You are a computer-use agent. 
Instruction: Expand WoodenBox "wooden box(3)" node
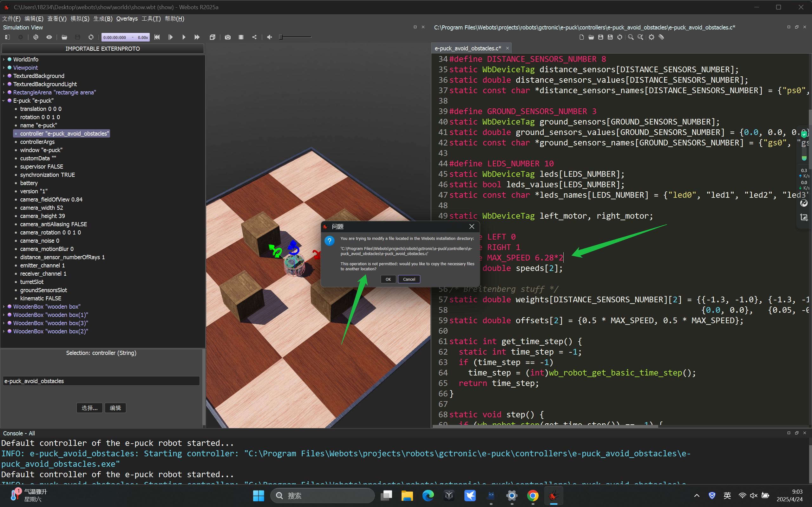click(x=4, y=323)
